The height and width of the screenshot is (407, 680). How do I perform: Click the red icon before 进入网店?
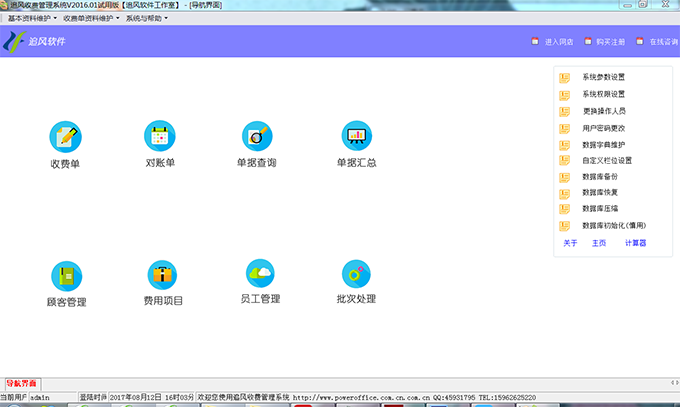click(x=535, y=41)
